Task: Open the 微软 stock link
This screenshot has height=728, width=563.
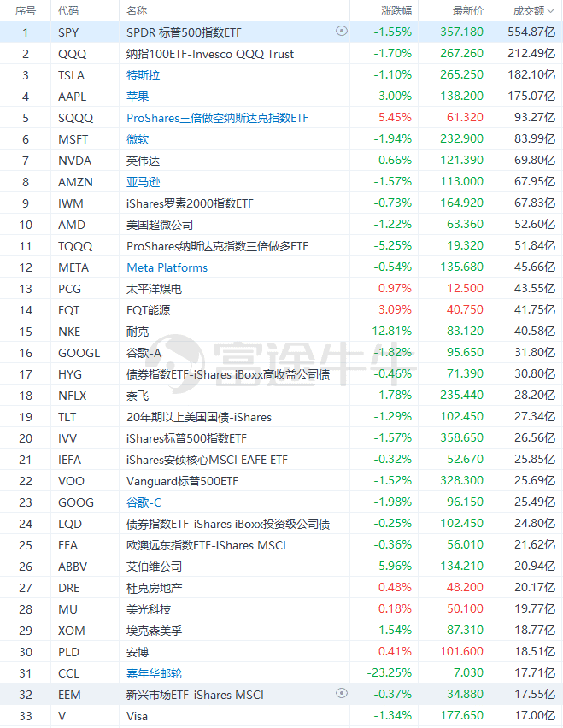Action: tap(138, 139)
